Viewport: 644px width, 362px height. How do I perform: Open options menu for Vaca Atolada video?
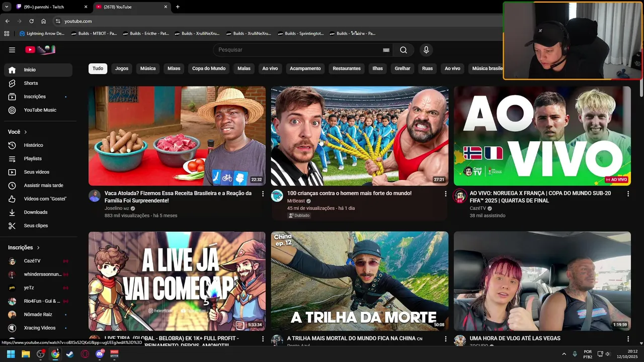pos(263,194)
